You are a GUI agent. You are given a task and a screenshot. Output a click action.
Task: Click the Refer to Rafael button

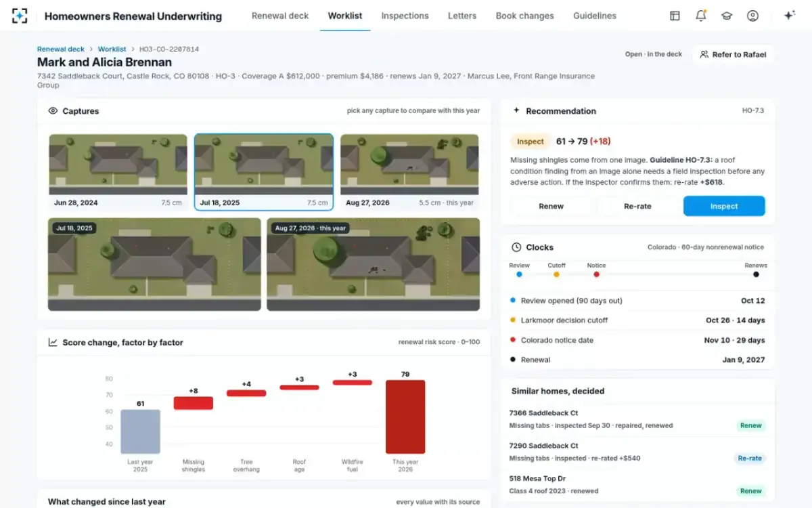[x=733, y=54]
